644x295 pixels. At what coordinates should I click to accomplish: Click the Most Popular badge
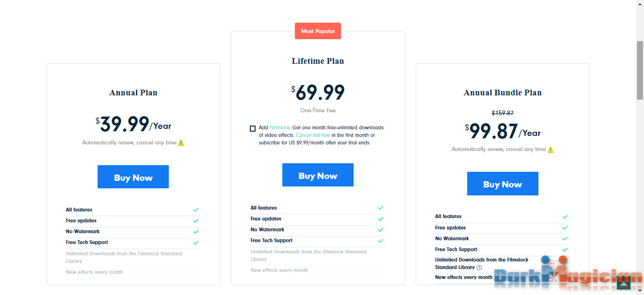[318, 31]
